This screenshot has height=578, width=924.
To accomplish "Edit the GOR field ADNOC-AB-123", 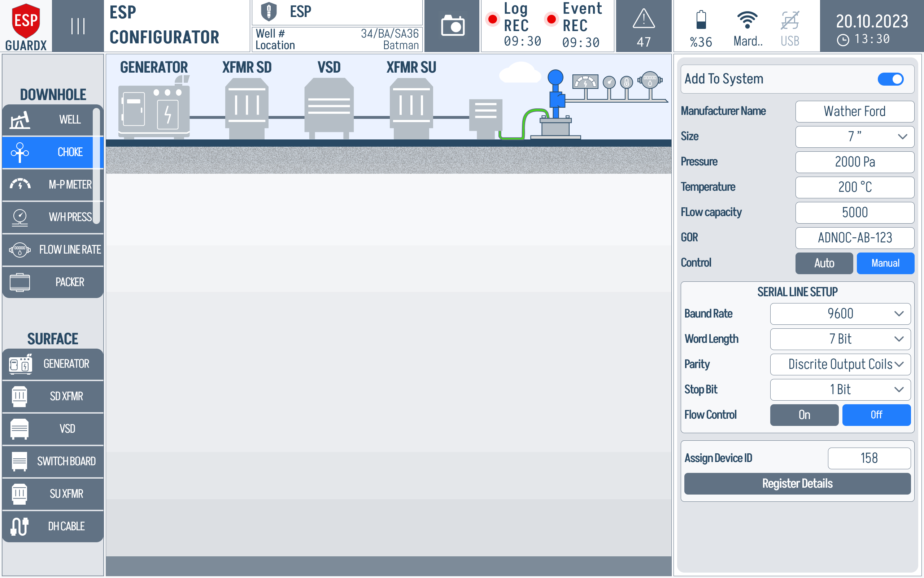I will pos(854,238).
